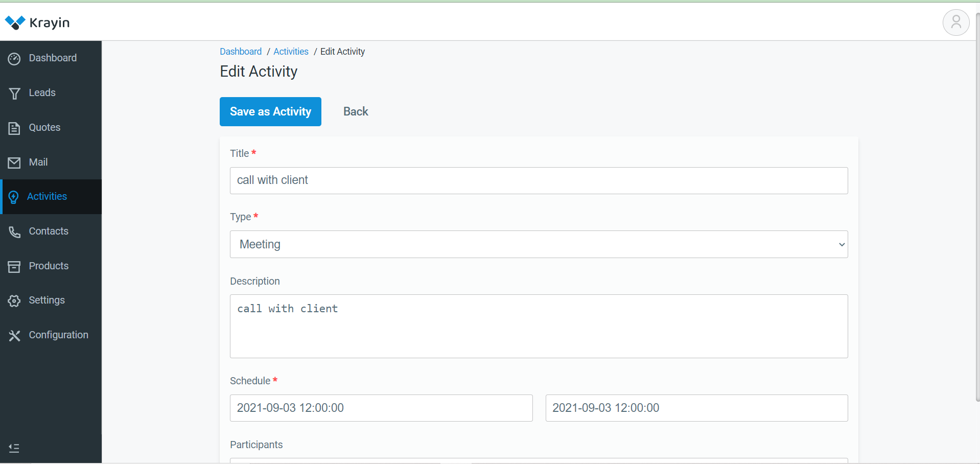This screenshot has height=464, width=980.
Task: Go to Configuration in the sidebar menu
Action: click(x=58, y=335)
